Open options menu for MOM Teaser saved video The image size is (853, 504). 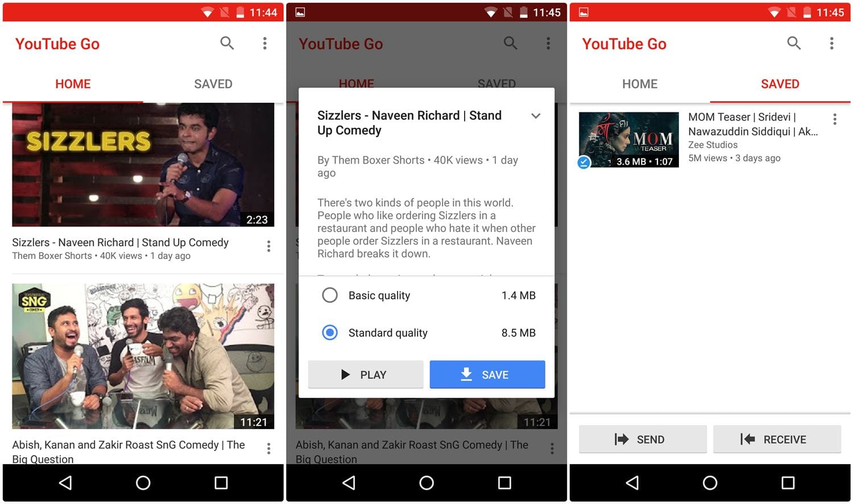[834, 119]
